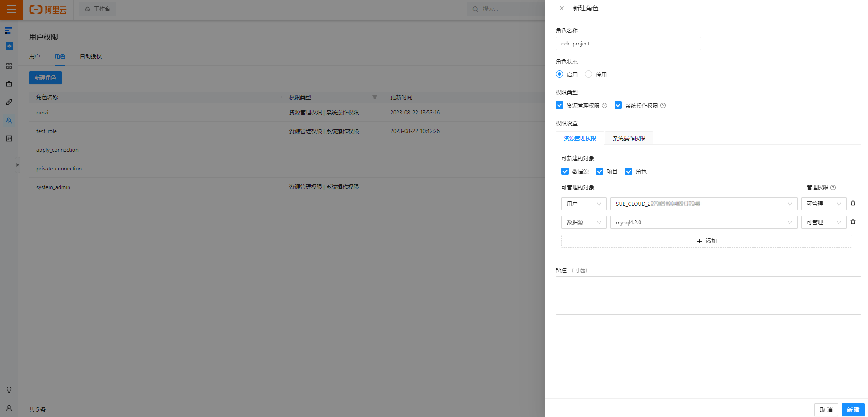
Task: Open the hamburger menu icon
Action: coord(11,10)
